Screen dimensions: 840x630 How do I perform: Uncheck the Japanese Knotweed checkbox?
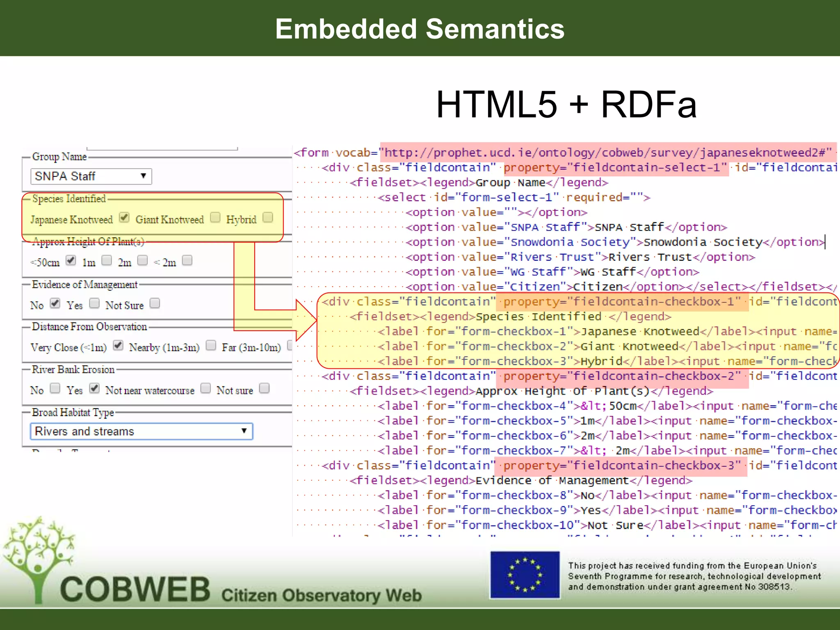pos(124,217)
